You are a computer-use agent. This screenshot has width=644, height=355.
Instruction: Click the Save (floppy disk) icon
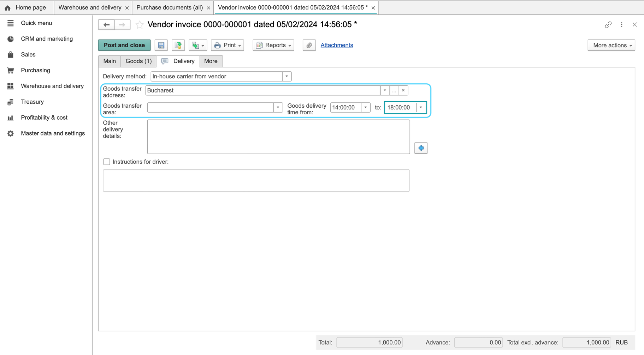pyautogui.click(x=161, y=45)
